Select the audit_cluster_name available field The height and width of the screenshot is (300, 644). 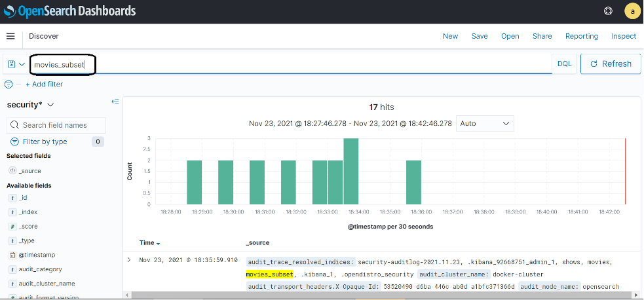pyautogui.click(x=47, y=284)
